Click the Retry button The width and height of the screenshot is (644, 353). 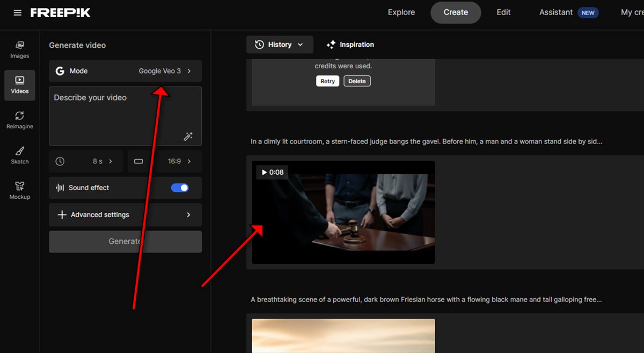(327, 81)
